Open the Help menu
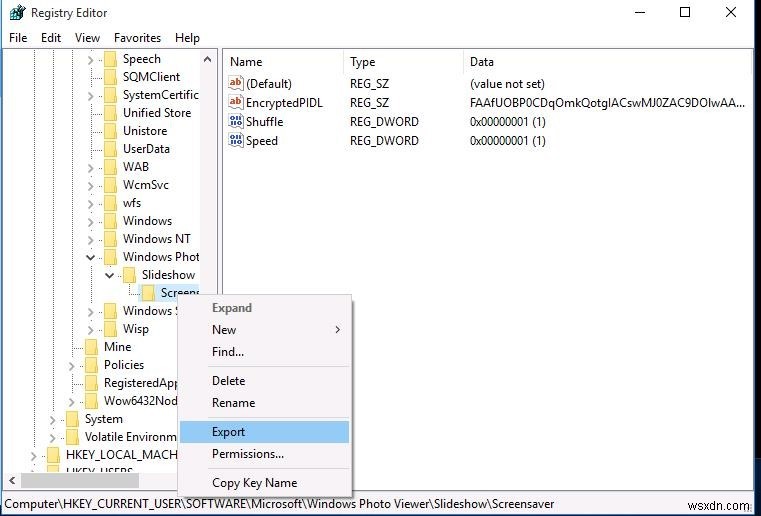 pos(187,38)
